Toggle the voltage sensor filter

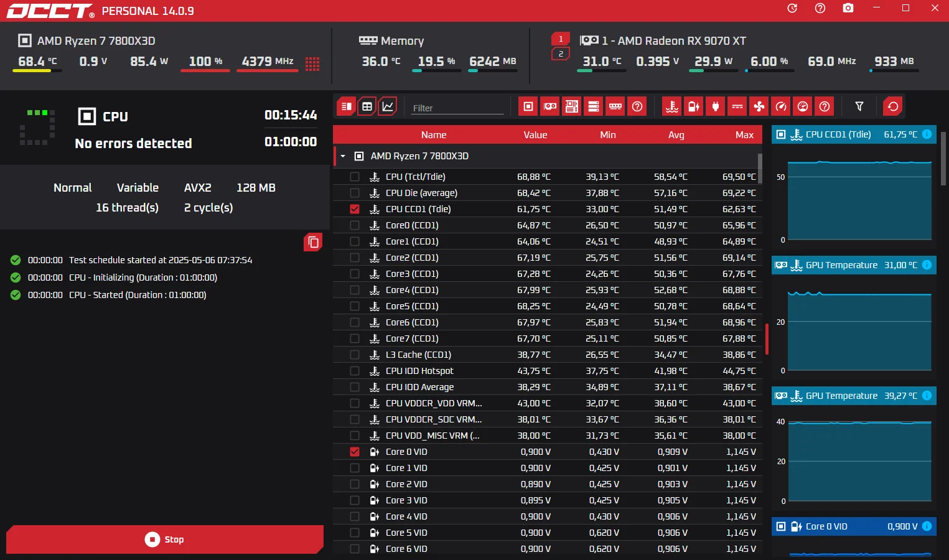694,106
